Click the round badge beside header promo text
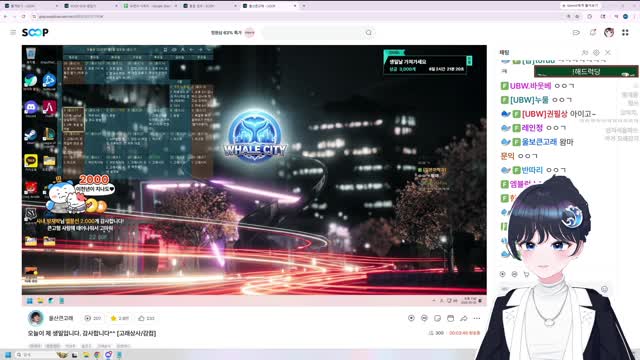This screenshot has height=360, width=640. tap(249, 33)
